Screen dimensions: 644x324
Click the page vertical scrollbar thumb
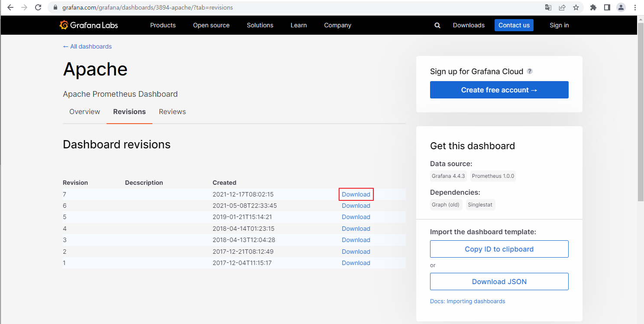click(641, 111)
